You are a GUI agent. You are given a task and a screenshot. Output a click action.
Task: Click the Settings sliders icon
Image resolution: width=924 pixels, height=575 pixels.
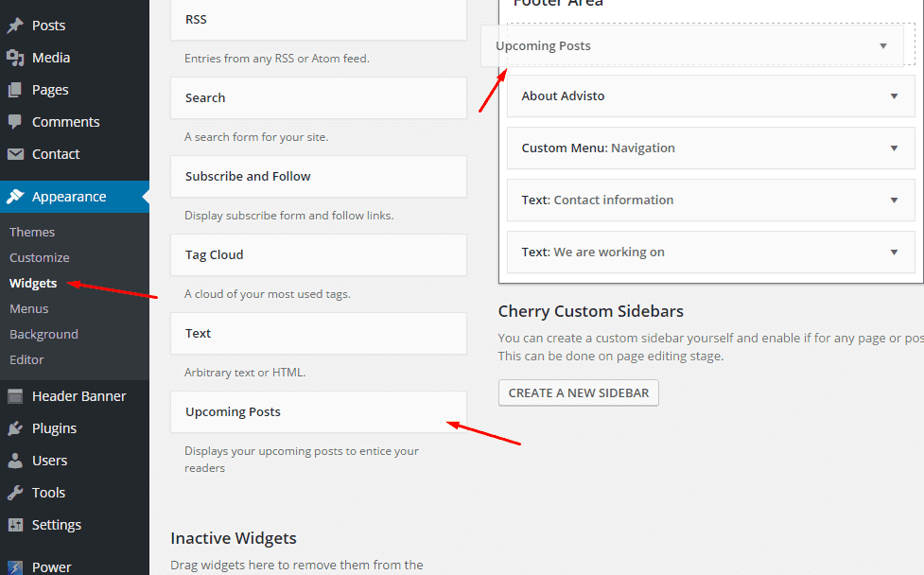tap(15, 525)
